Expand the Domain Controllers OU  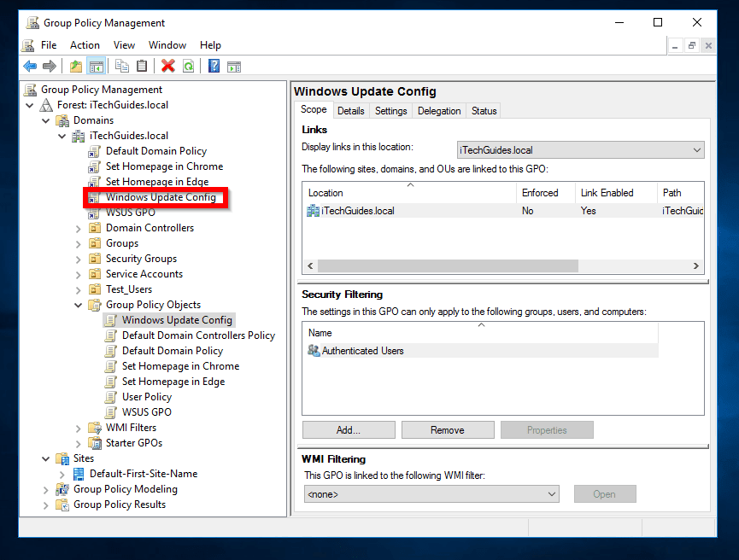[x=79, y=229]
